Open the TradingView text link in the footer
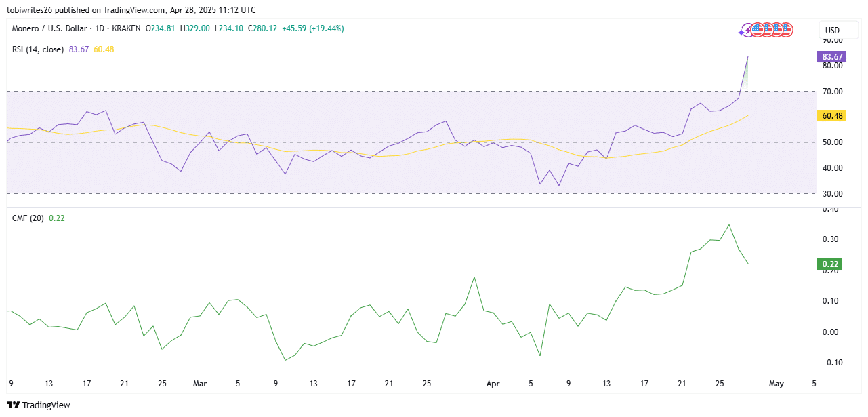Screen dimensions: 868x417 tap(47, 405)
